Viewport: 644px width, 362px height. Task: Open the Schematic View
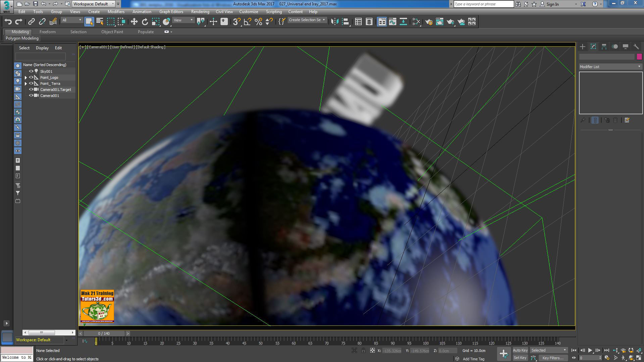(x=403, y=22)
